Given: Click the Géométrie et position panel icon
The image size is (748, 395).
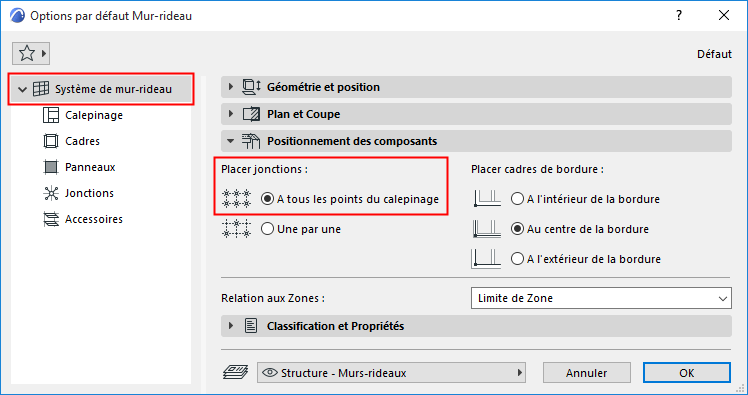Looking at the screenshot, I should (x=251, y=87).
